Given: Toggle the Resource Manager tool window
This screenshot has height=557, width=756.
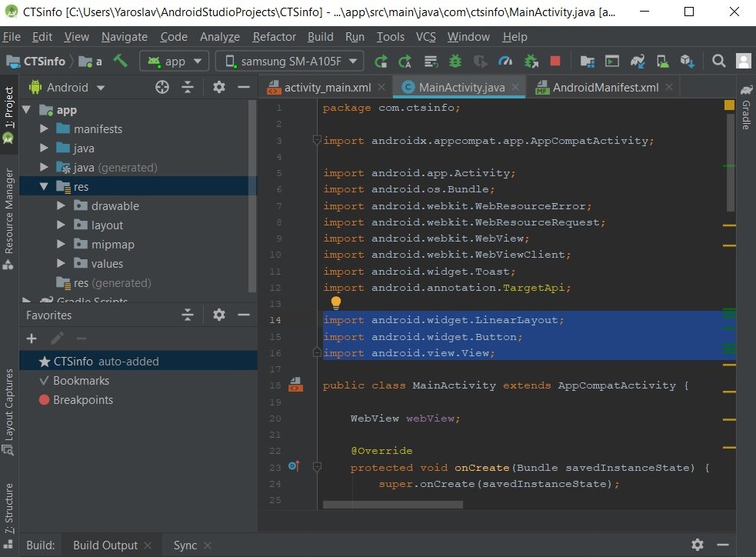Looking at the screenshot, I should click(8, 218).
